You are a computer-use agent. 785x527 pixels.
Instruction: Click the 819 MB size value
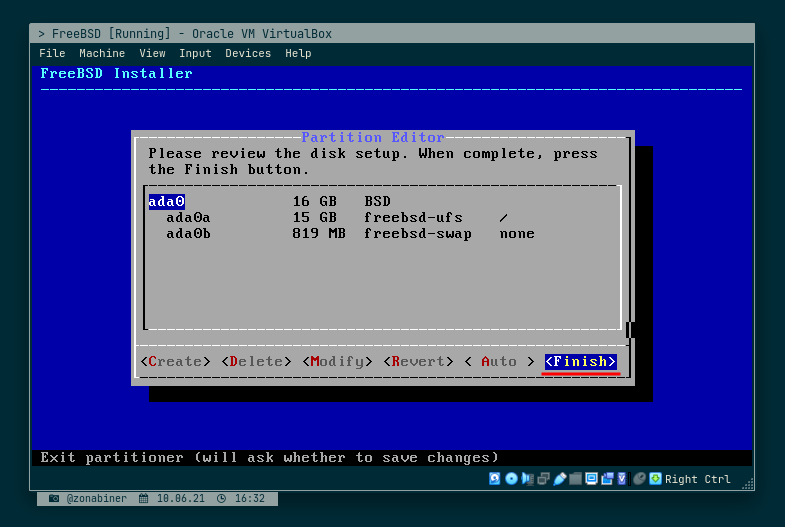point(319,234)
